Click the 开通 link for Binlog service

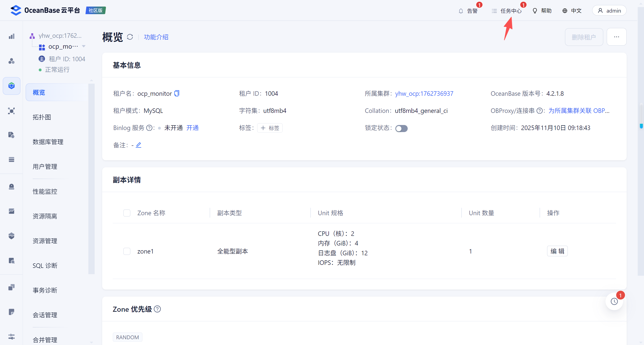[x=193, y=128]
